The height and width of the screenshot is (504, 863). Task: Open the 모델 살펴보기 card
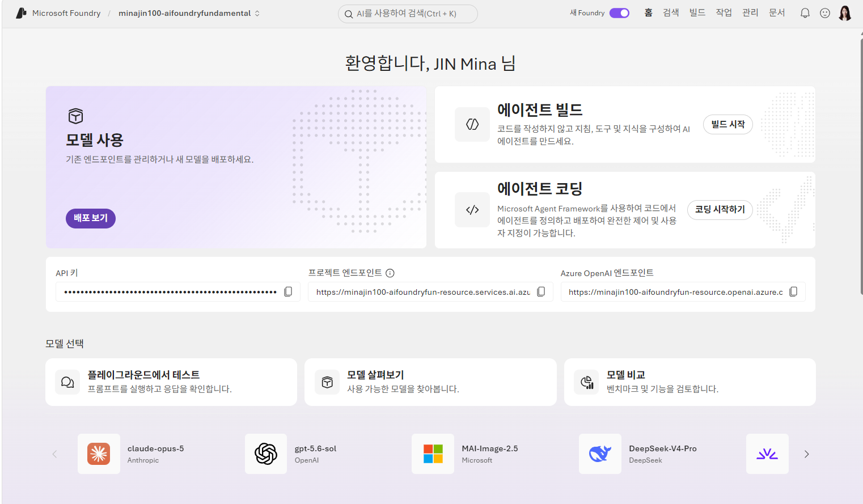click(x=430, y=382)
